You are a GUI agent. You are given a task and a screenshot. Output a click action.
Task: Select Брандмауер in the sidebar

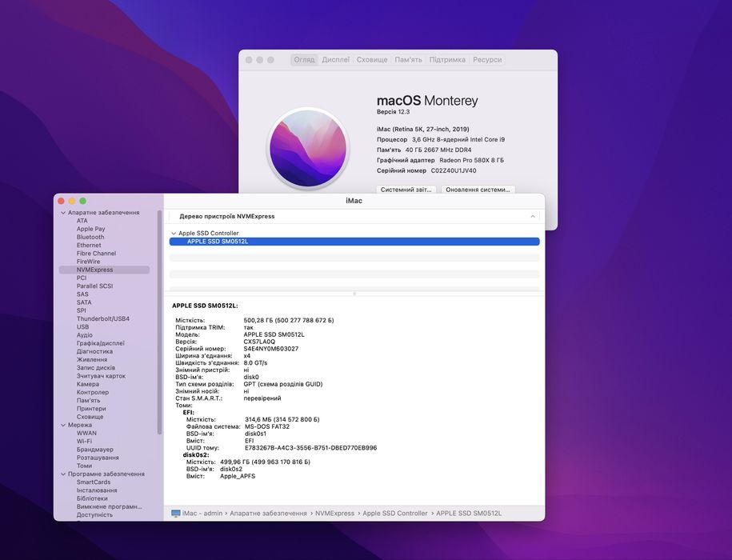click(94, 450)
